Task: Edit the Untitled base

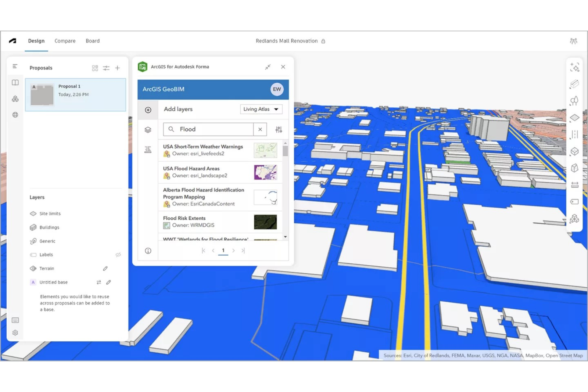Action: (108, 283)
